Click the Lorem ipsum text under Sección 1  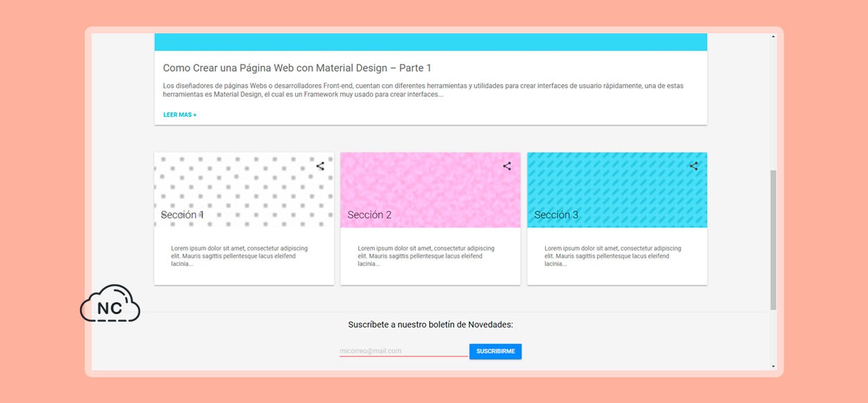coord(240,256)
